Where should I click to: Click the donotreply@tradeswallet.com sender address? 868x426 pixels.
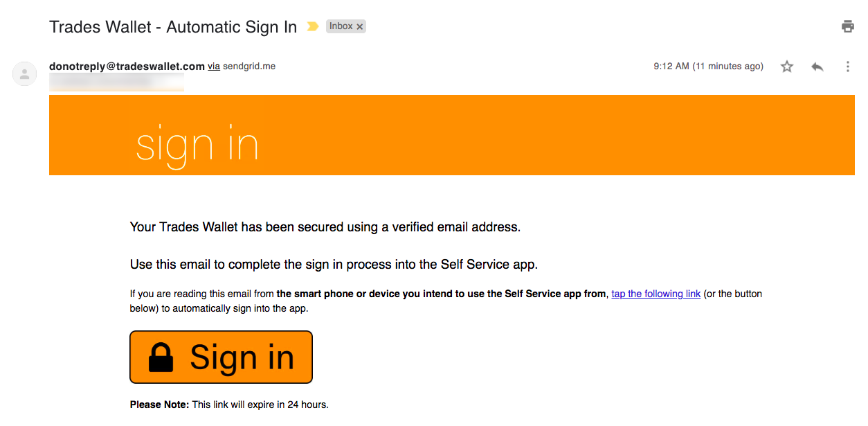coord(127,66)
